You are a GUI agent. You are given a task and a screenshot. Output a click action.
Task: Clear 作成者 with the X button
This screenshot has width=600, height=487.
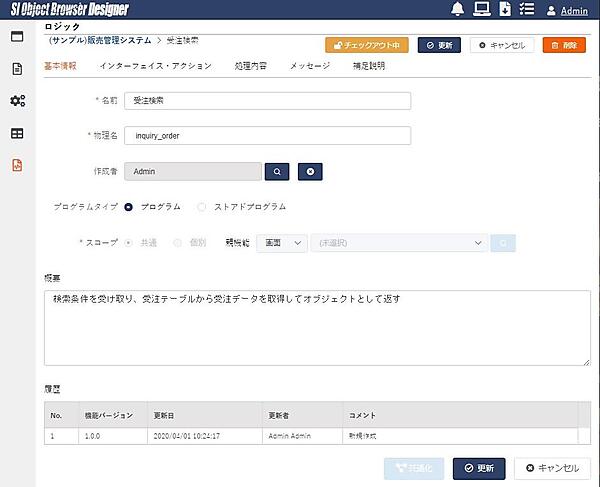[x=310, y=172]
